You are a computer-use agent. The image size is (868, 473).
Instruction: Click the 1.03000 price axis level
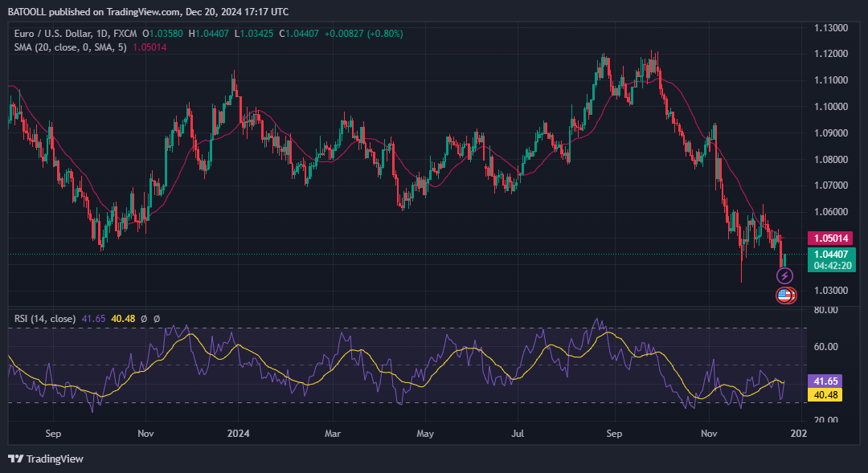click(x=831, y=291)
